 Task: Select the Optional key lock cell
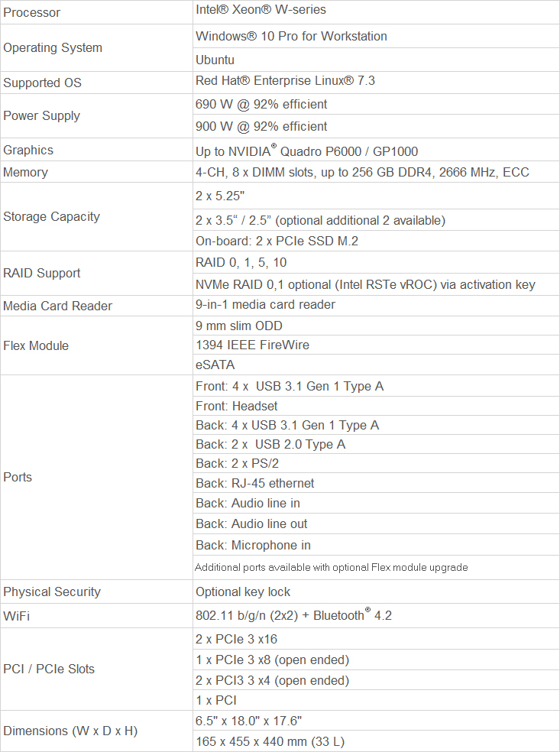coord(243,592)
